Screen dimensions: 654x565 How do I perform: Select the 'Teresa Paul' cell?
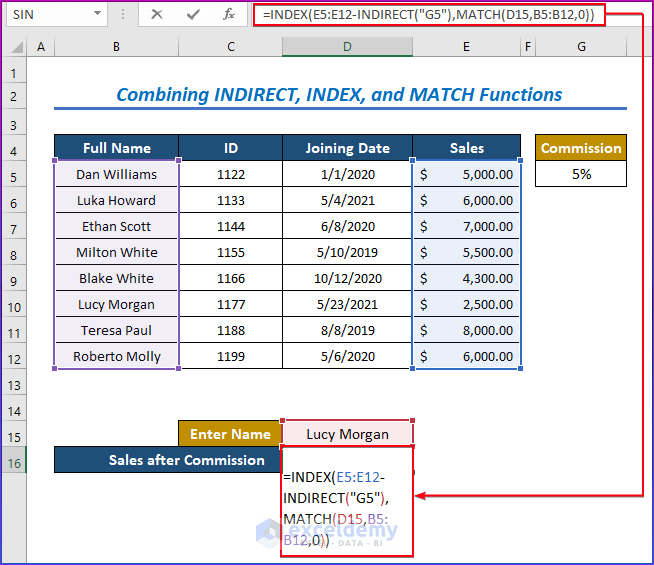coord(116,330)
